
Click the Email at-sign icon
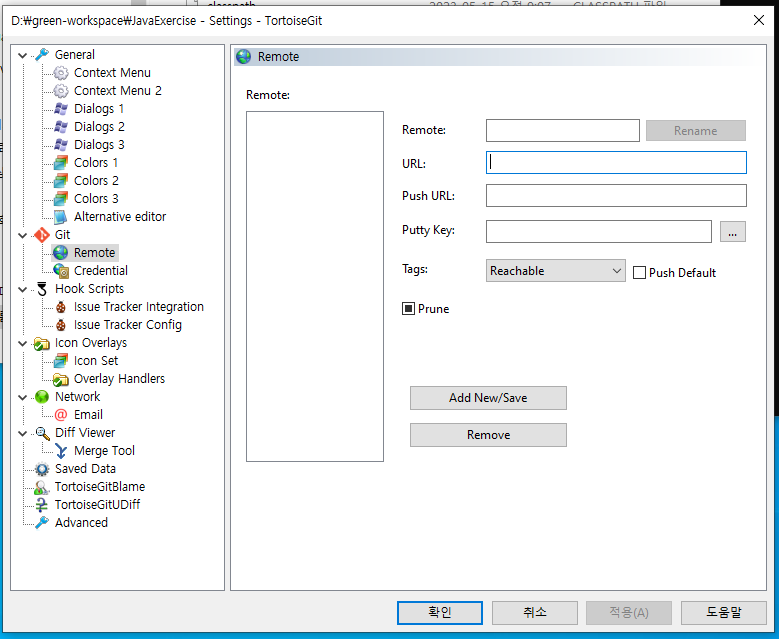tap(61, 414)
